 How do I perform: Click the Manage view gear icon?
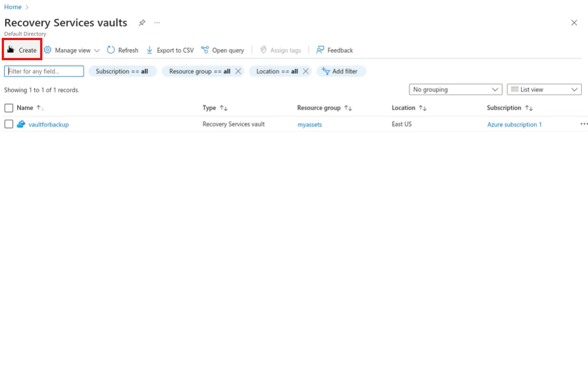(x=47, y=50)
